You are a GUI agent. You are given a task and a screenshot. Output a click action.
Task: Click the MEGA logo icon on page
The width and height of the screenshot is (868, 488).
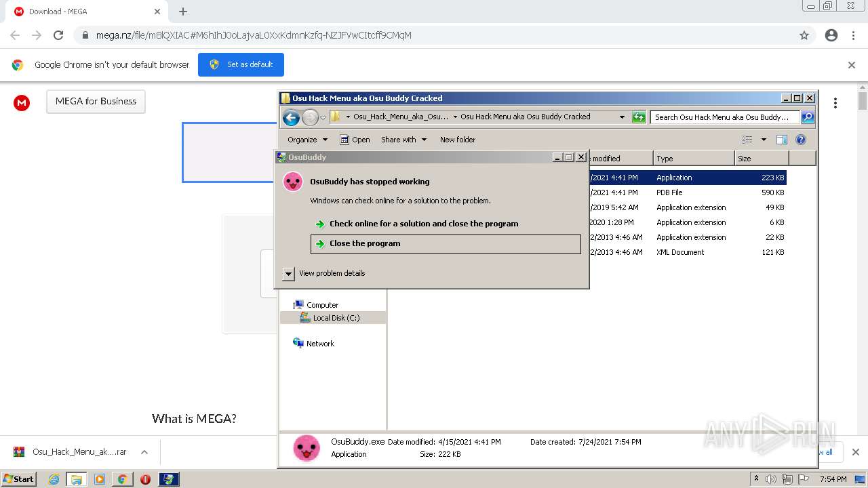[22, 102]
